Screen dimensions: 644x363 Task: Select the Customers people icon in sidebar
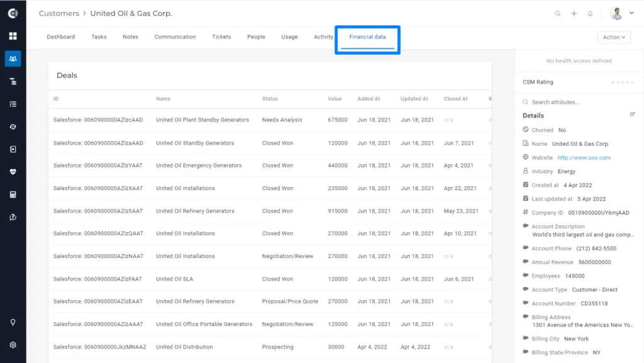pyautogui.click(x=13, y=59)
